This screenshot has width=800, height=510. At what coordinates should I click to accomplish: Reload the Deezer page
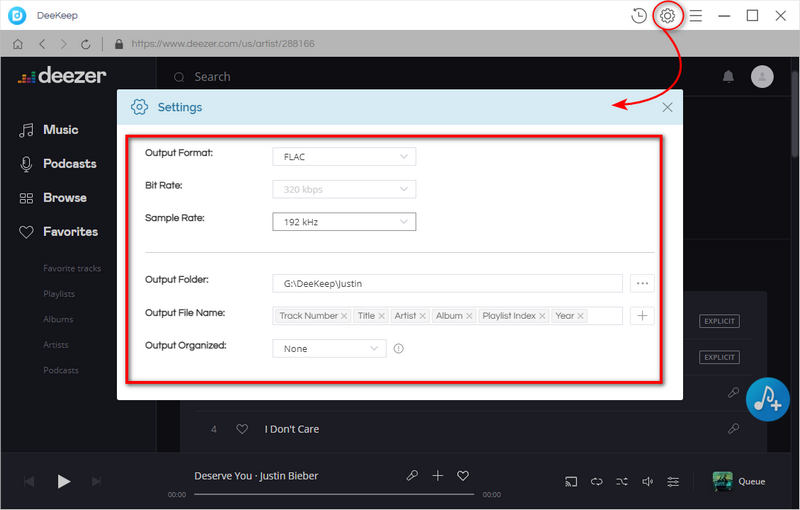pyautogui.click(x=86, y=44)
